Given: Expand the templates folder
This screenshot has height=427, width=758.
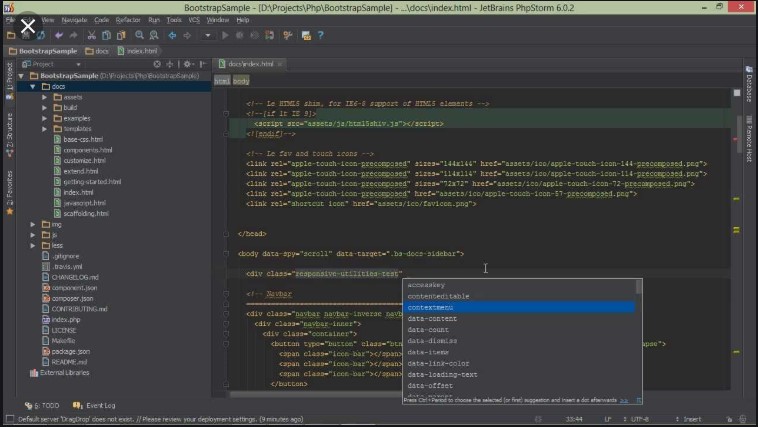Looking at the screenshot, I should (x=44, y=129).
